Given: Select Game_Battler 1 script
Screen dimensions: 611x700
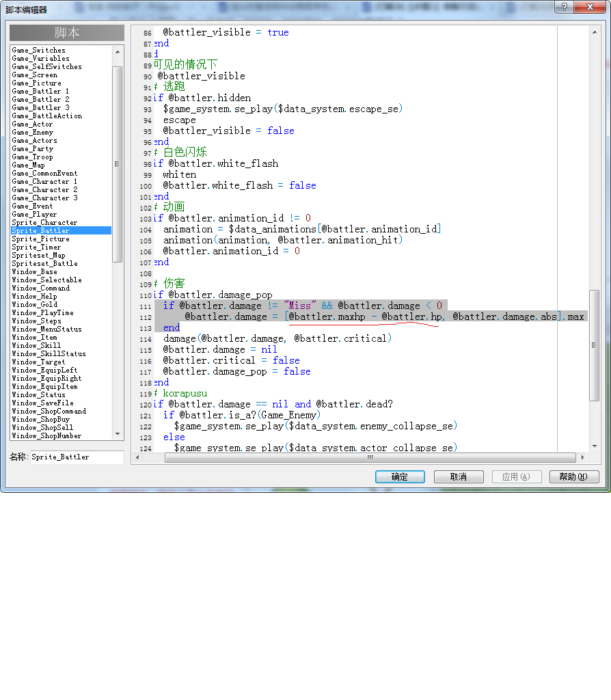Looking at the screenshot, I should (40, 91).
